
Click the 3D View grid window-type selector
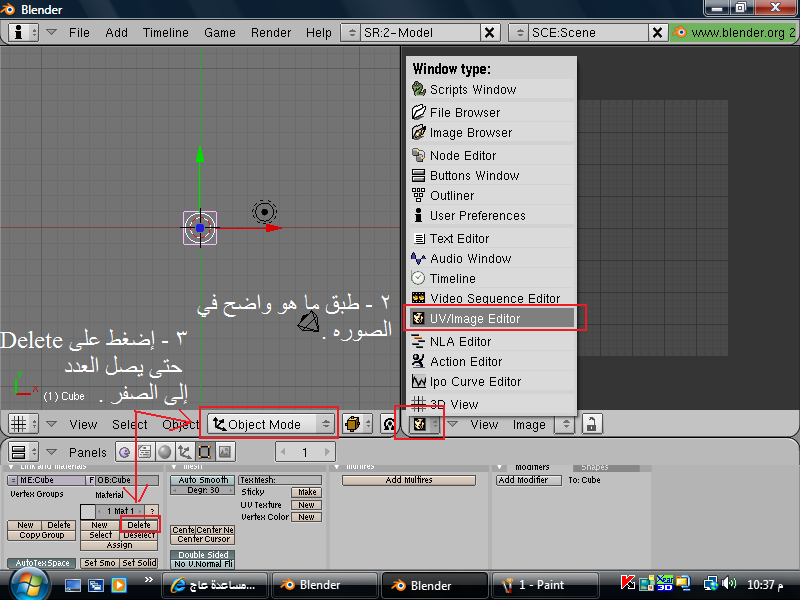[23, 424]
